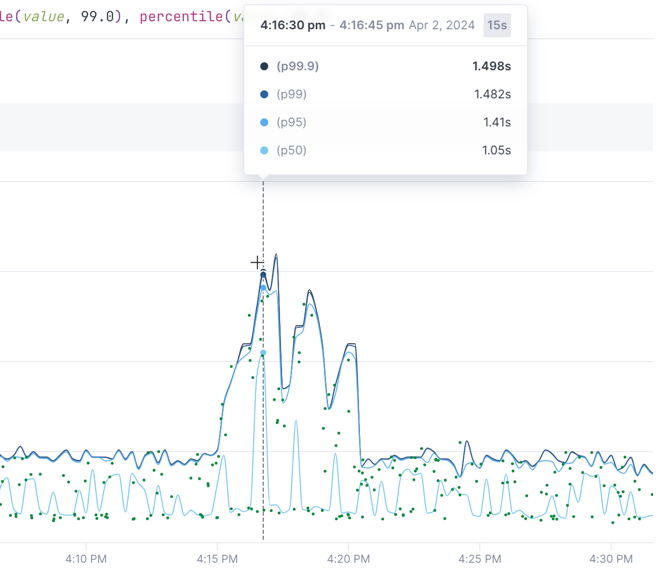Click the 1.498s value in the tooltip
The width and height of the screenshot is (656, 576).
491,67
